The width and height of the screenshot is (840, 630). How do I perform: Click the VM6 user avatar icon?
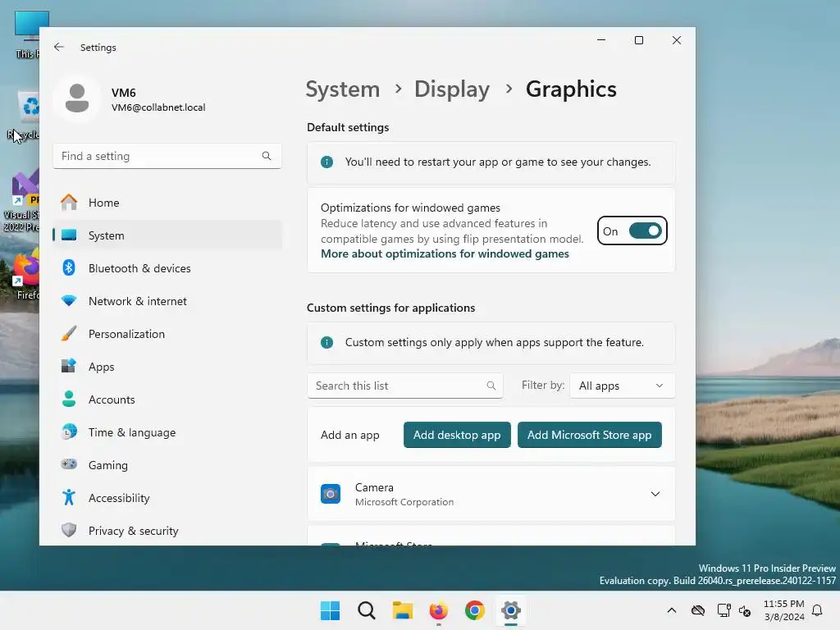click(x=77, y=98)
